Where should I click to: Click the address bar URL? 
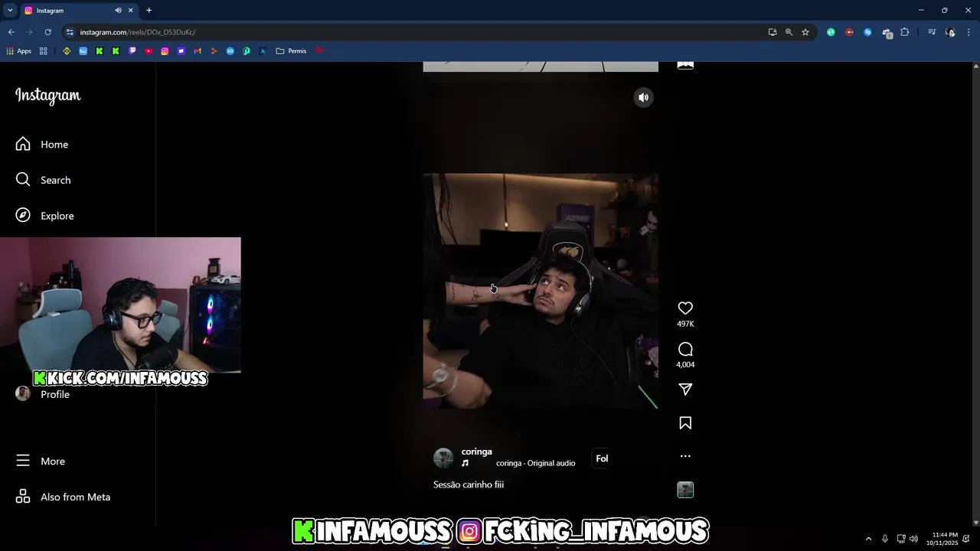(138, 32)
